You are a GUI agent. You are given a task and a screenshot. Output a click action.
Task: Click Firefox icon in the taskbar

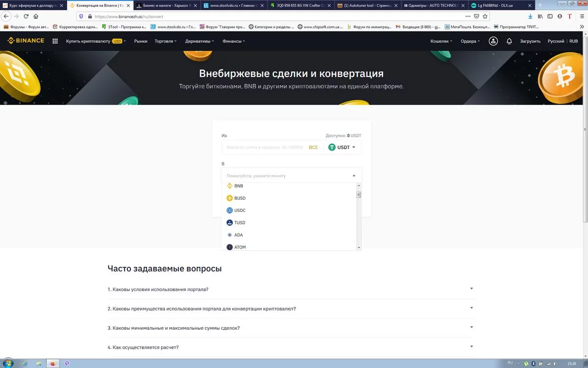click(52, 364)
